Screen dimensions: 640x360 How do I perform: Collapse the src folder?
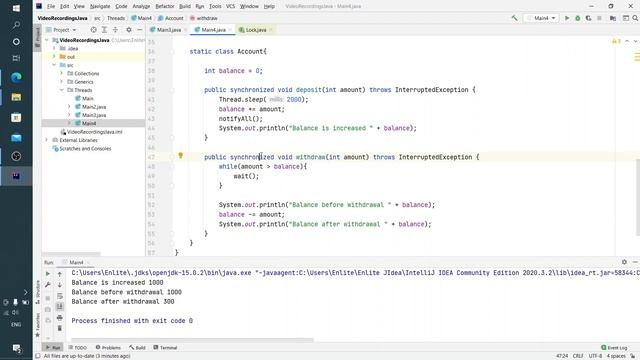click(x=54, y=65)
